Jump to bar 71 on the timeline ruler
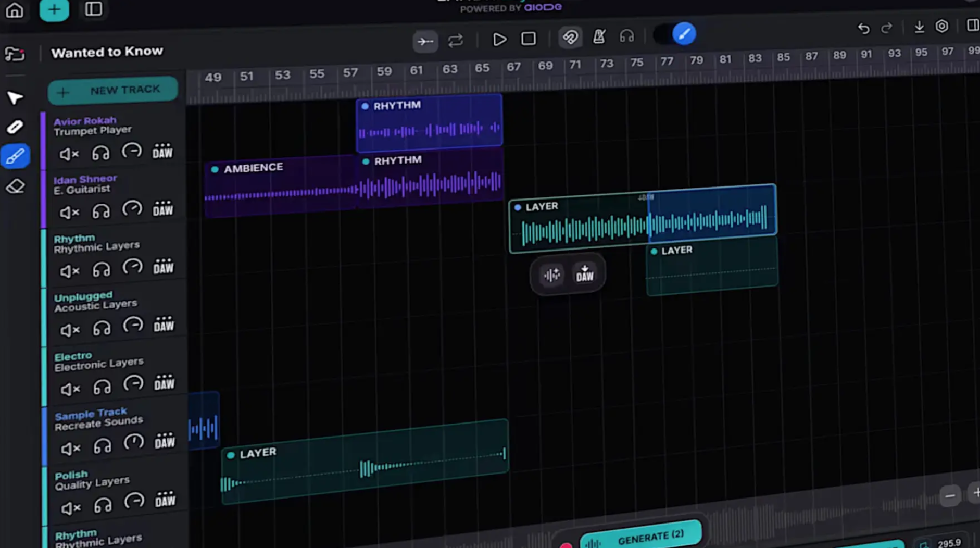 [575, 65]
